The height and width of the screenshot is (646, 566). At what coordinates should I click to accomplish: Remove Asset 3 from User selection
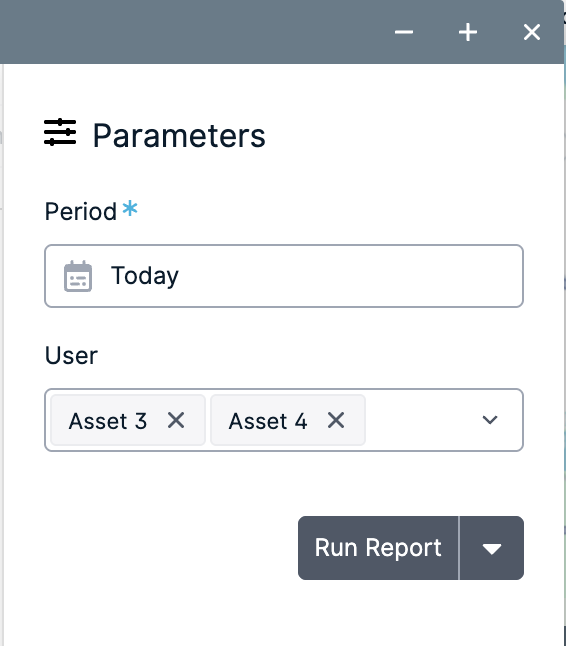click(x=176, y=421)
